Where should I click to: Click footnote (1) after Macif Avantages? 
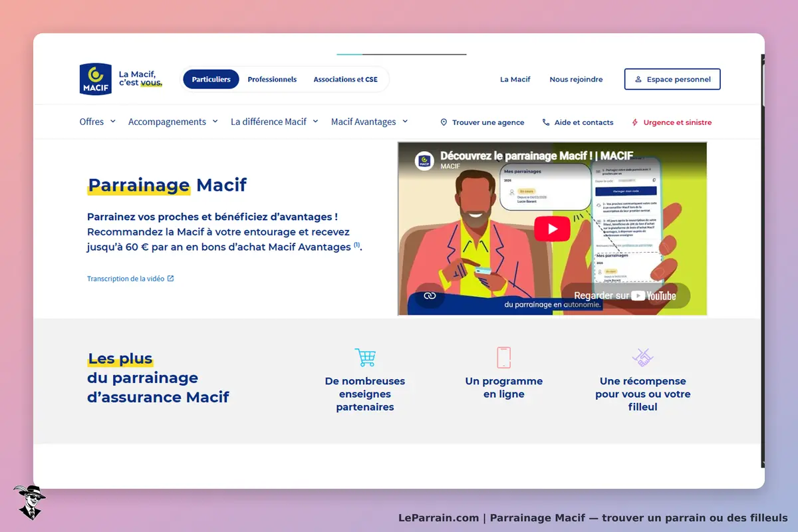[356, 245]
